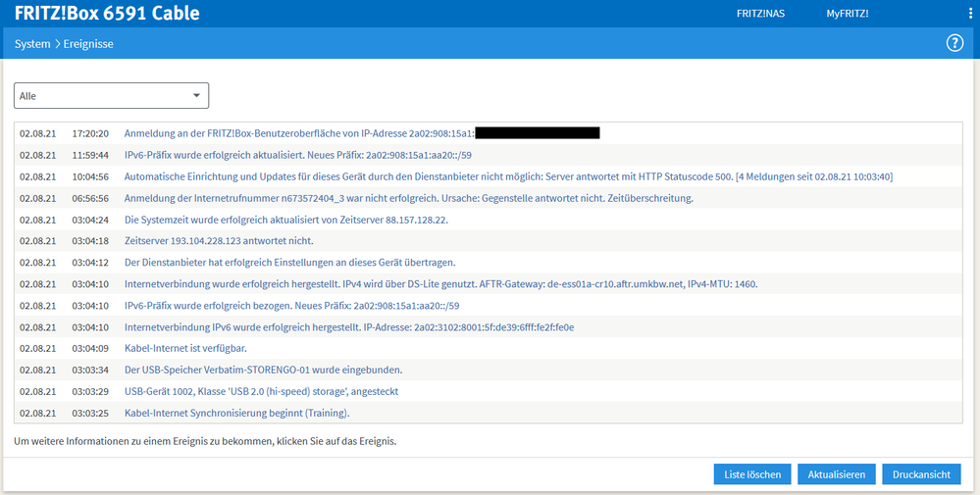Click the timestamp 03:04:24
The image size is (980, 495).
pyautogui.click(x=90, y=220)
